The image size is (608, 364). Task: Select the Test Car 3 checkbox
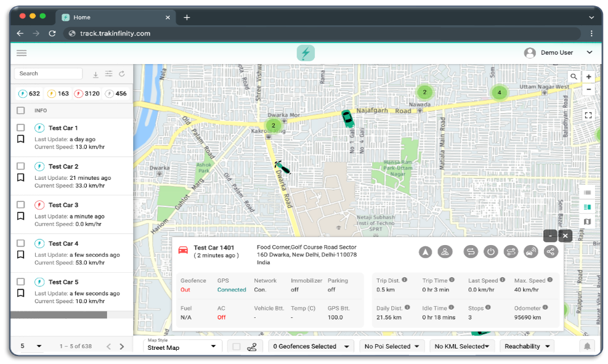21,204
